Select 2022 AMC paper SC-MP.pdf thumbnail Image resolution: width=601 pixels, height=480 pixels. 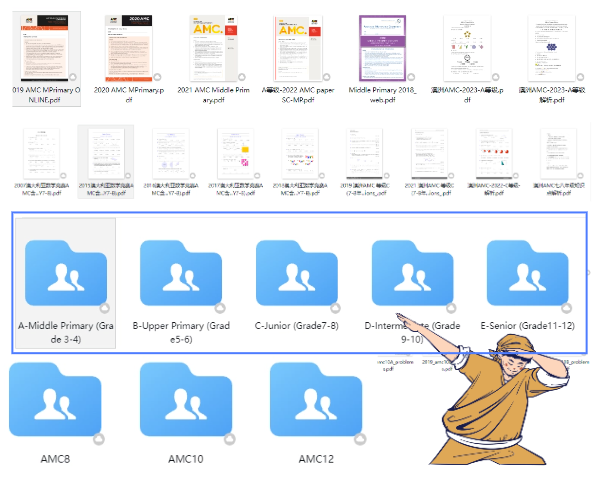[x=298, y=48]
